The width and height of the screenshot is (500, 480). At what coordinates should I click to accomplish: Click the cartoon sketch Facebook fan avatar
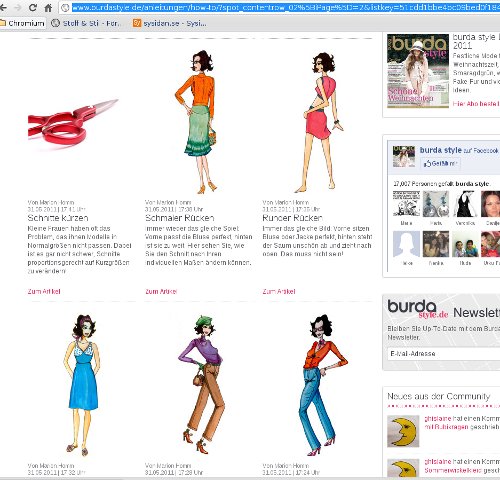(406, 204)
